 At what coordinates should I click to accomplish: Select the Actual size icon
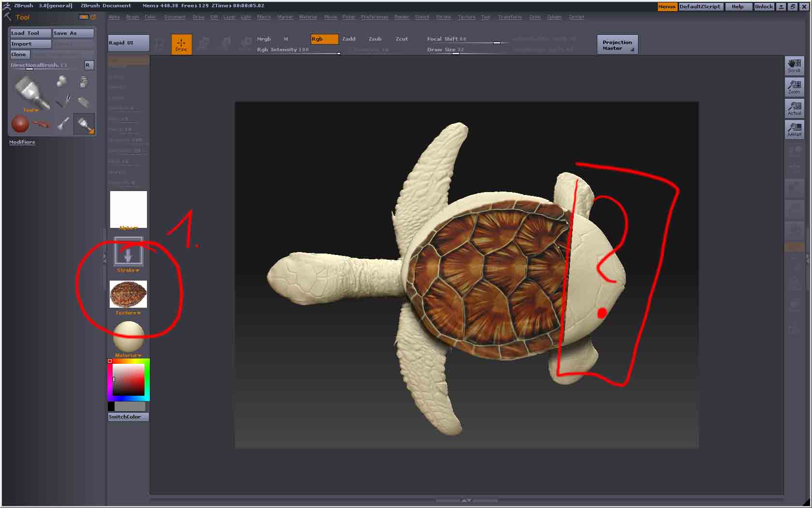click(x=794, y=108)
